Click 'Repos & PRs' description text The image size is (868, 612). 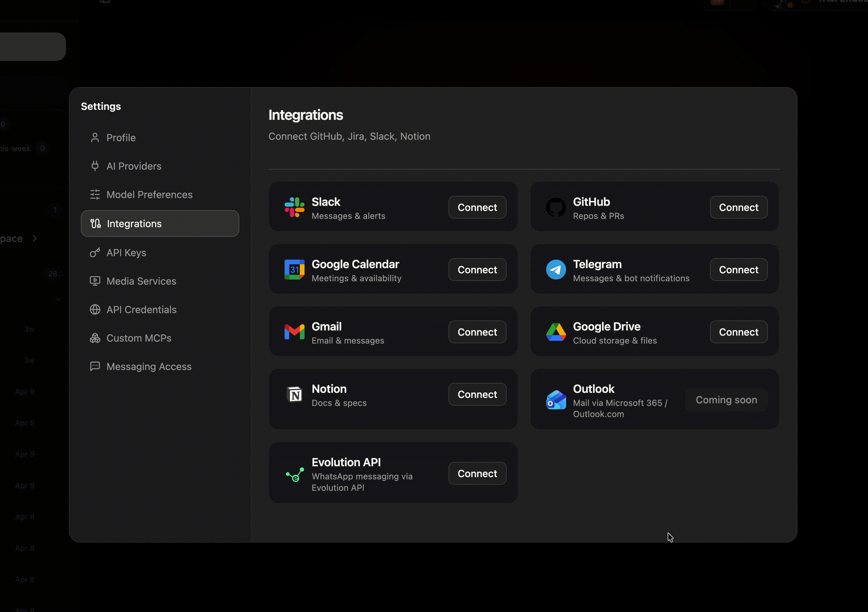tap(598, 216)
